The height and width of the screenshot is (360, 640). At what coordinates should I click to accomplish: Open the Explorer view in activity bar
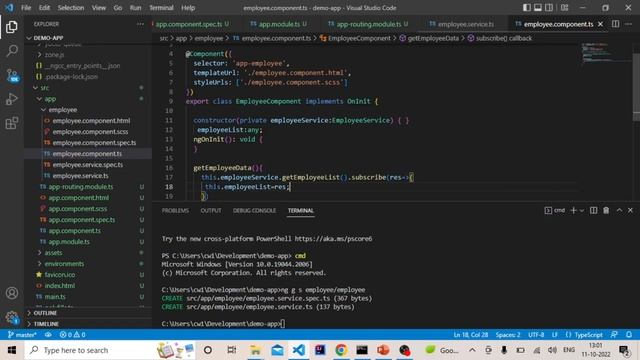coord(12,27)
